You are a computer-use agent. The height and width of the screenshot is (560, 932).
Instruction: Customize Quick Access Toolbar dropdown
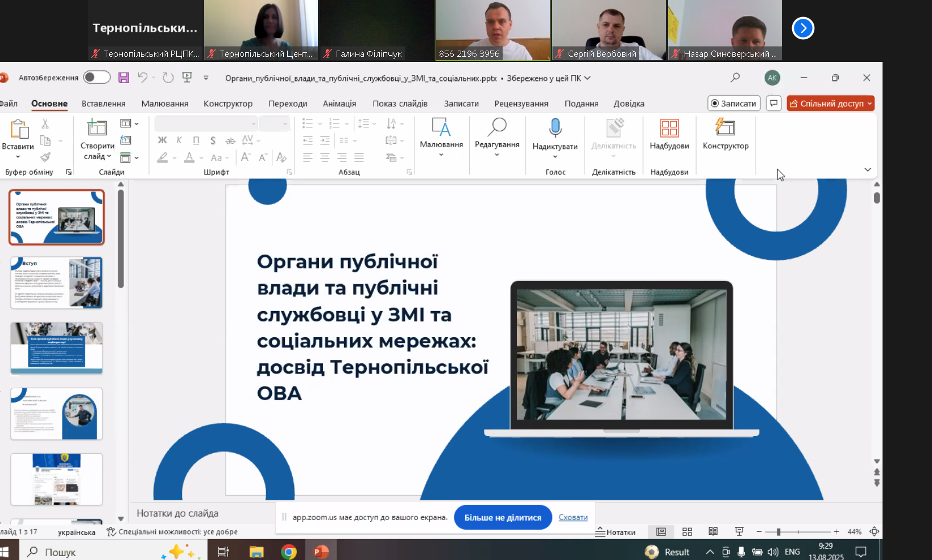(x=206, y=78)
